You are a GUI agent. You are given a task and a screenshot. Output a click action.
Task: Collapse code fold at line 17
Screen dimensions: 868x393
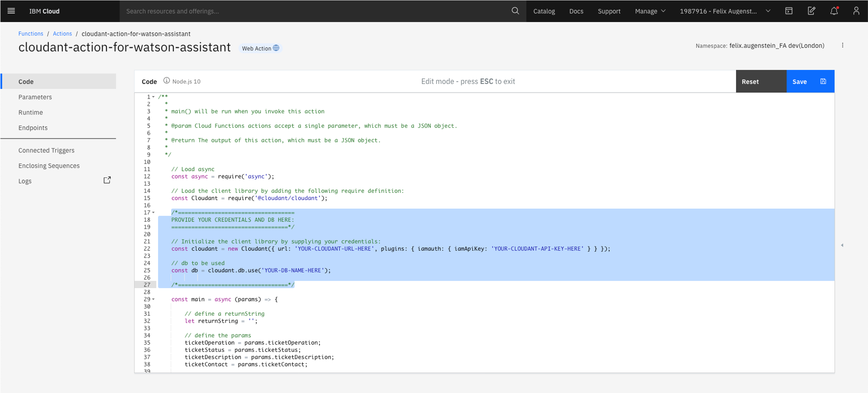[153, 213]
